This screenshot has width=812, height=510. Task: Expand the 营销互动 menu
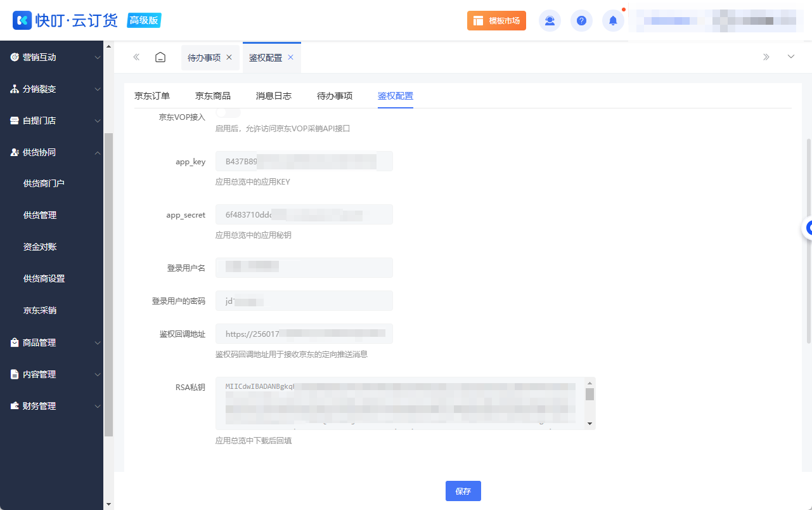(97, 57)
